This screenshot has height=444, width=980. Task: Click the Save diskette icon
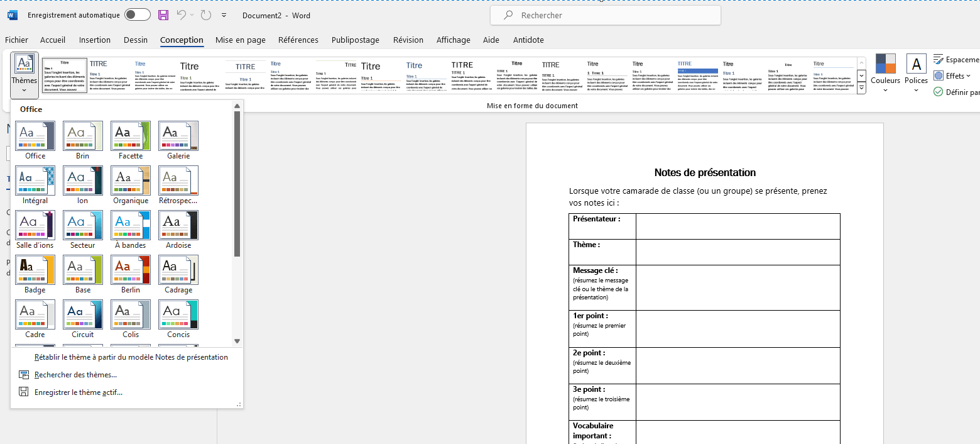163,15
